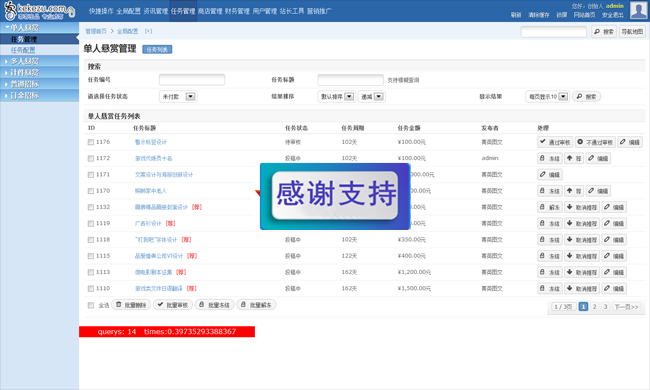The width and height of the screenshot is (650, 390).
Task: Click the 通过审核 checkmark button for task 1176
Action: pos(555,142)
